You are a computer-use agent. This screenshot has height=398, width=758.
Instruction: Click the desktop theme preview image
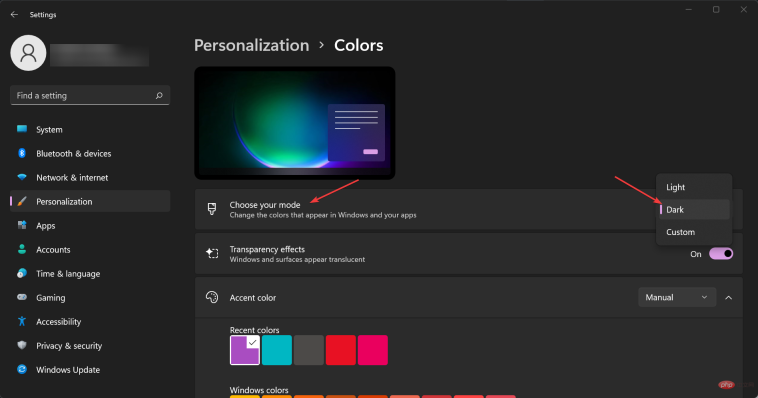click(x=295, y=123)
